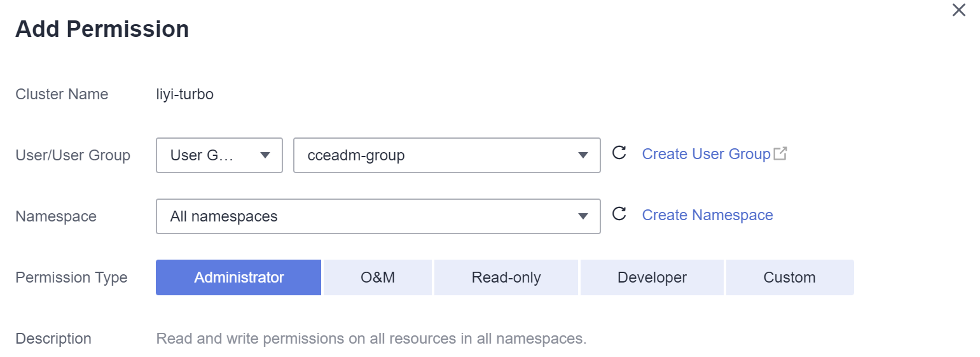
Task: Open the All namespaces dropdown
Action: pyautogui.click(x=378, y=216)
